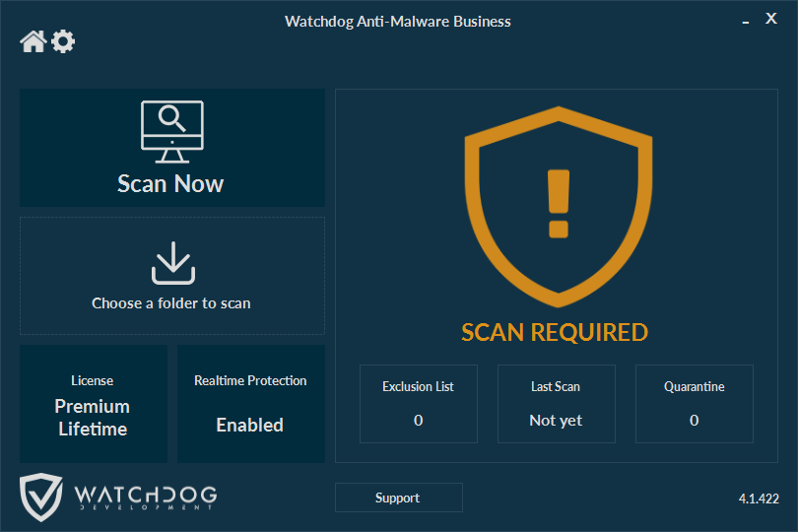Open the Exclusion List box
This screenshot has width=798, height=532.
coord(419,404)
